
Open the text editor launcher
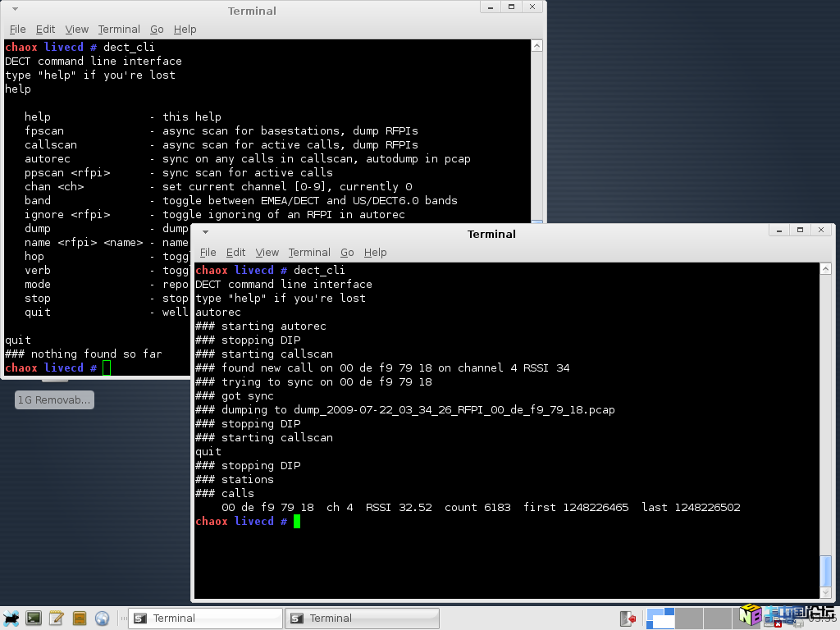pos(57,618)
